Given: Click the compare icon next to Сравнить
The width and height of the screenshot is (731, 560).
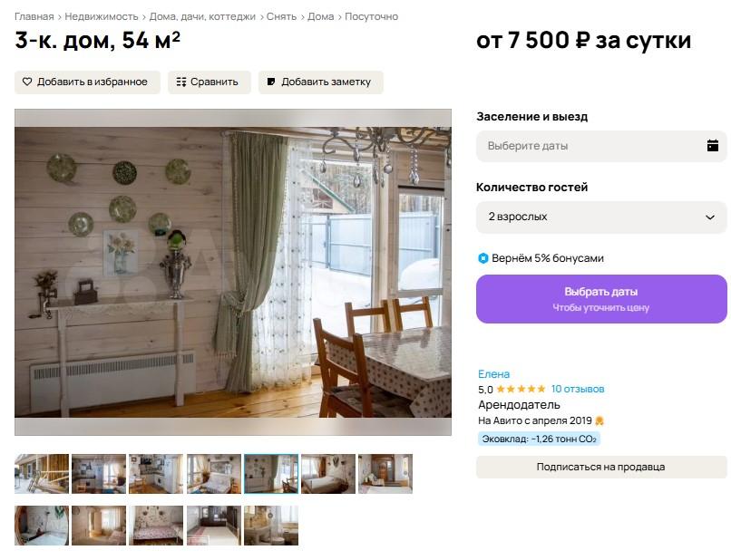Looking at the screenshot, I should point(181,82).
